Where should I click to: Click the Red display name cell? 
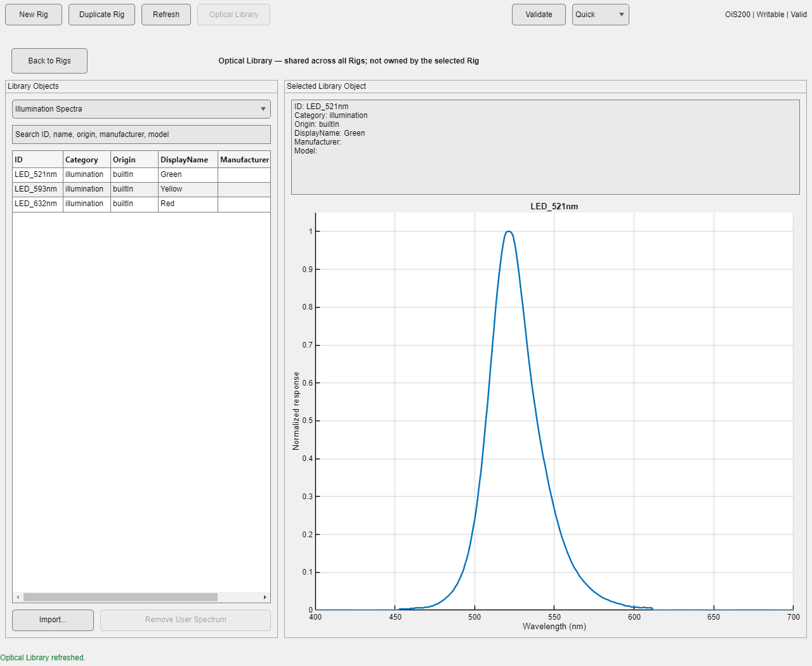pyautogui.click(x=188, y=204)
